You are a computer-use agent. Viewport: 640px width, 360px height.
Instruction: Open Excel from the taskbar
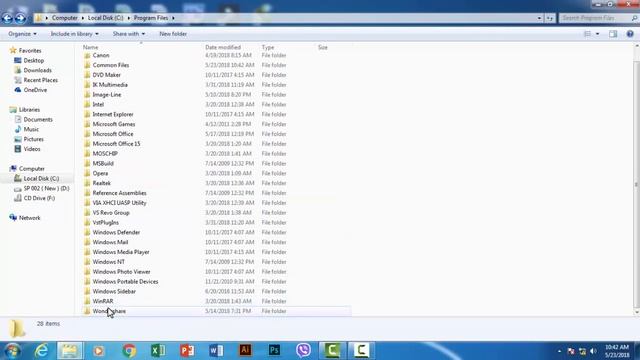(x=158, y=351)
